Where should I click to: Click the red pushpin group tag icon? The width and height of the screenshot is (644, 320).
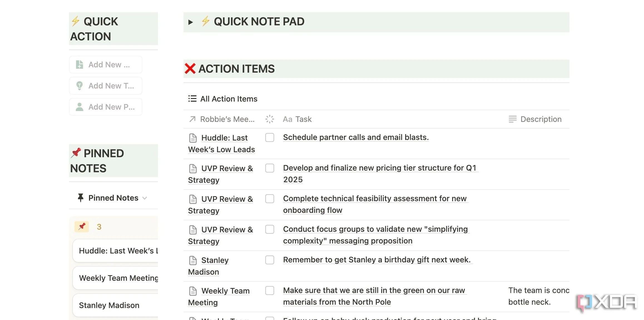point(82,227)
